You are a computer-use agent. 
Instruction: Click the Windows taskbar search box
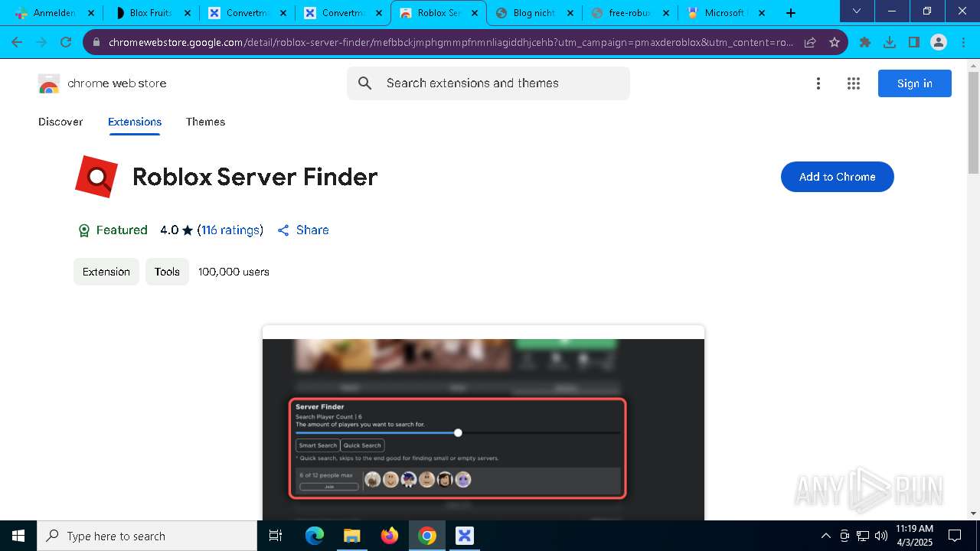147,536
